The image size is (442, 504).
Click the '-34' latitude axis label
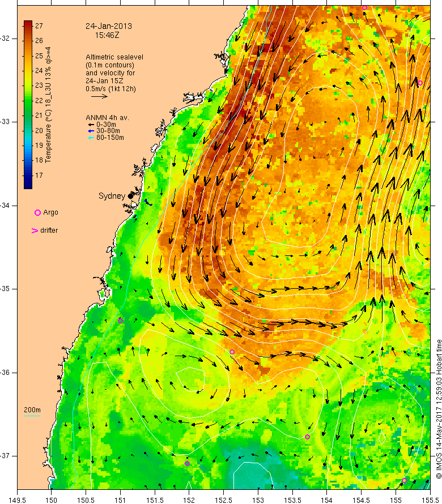[x=5, y=206]
